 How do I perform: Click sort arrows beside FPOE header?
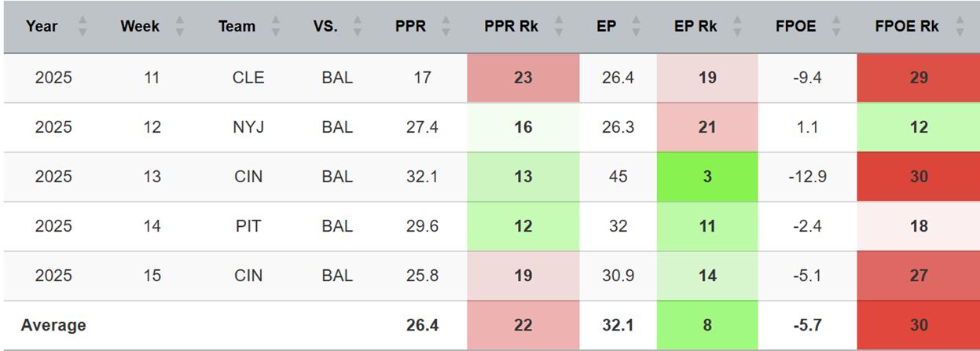(836, 27)
